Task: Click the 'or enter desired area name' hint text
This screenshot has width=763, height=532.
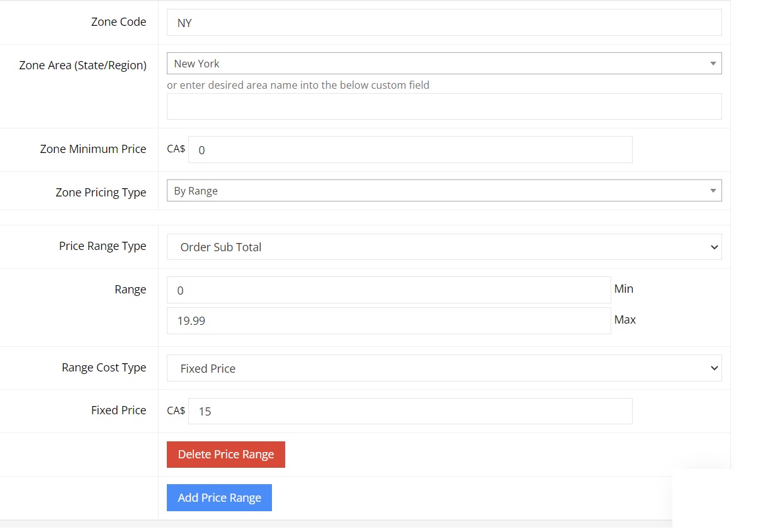Action: pos(298,85)
